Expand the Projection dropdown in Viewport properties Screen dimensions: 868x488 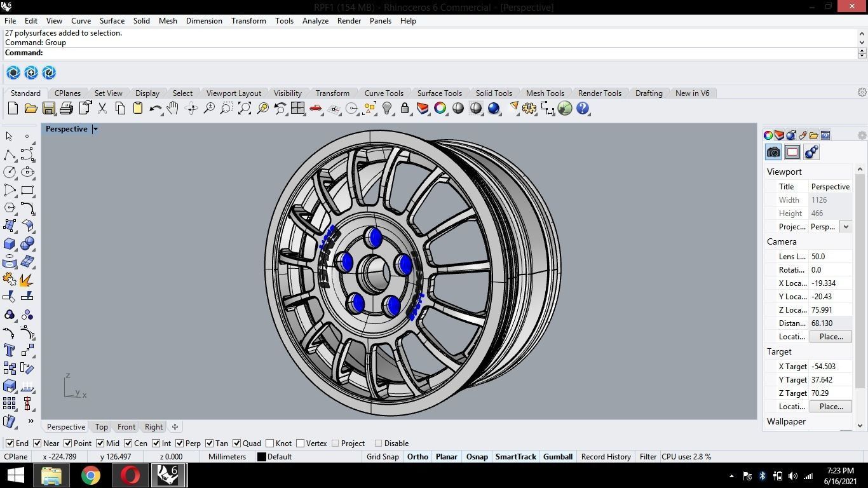(846, 227)
